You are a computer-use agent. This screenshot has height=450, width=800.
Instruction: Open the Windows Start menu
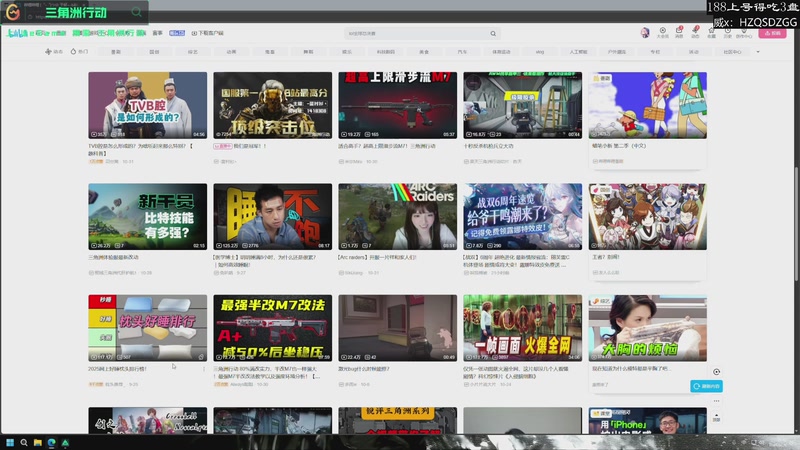(x=10, y=442)
